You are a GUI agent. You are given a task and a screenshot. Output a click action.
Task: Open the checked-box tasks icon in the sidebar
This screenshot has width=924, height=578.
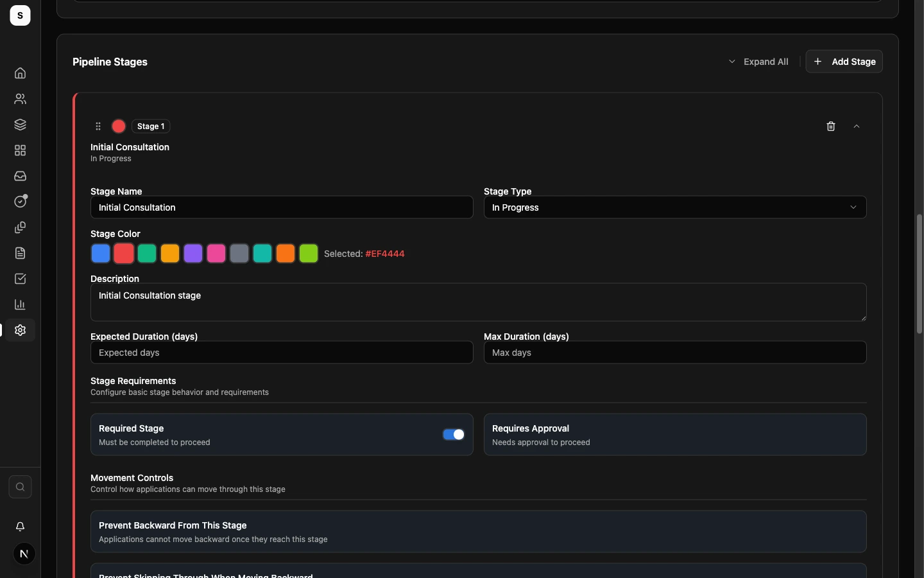point(20,279)
